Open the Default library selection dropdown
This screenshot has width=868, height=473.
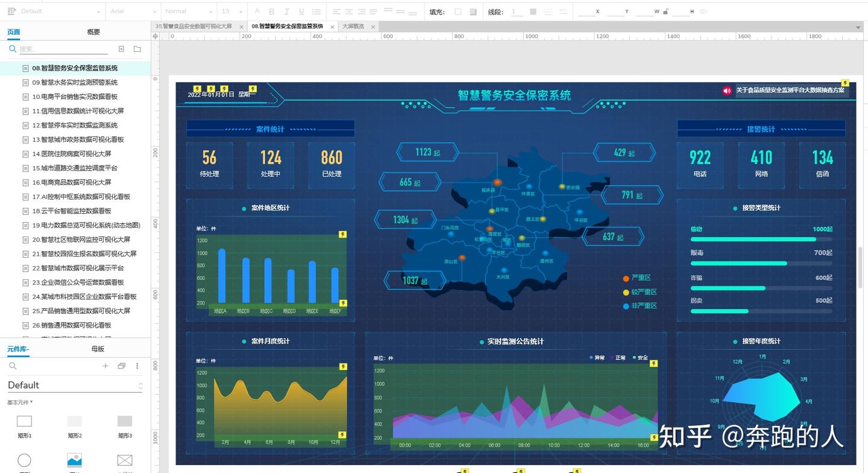click(x=75, y=385)
